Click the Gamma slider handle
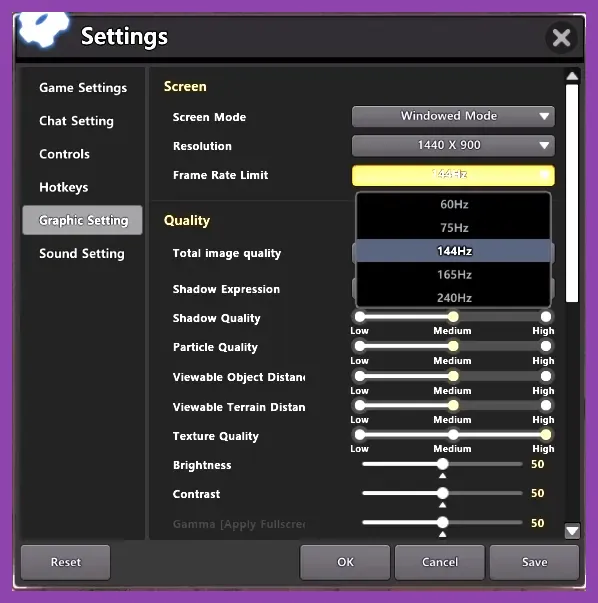The width and height of the screenshot is (598, 603). tap(443, 522)
